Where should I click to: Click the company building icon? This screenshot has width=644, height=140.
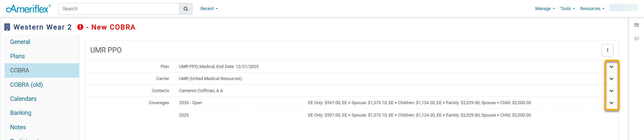pyautogui.click(x=7, y=27)
